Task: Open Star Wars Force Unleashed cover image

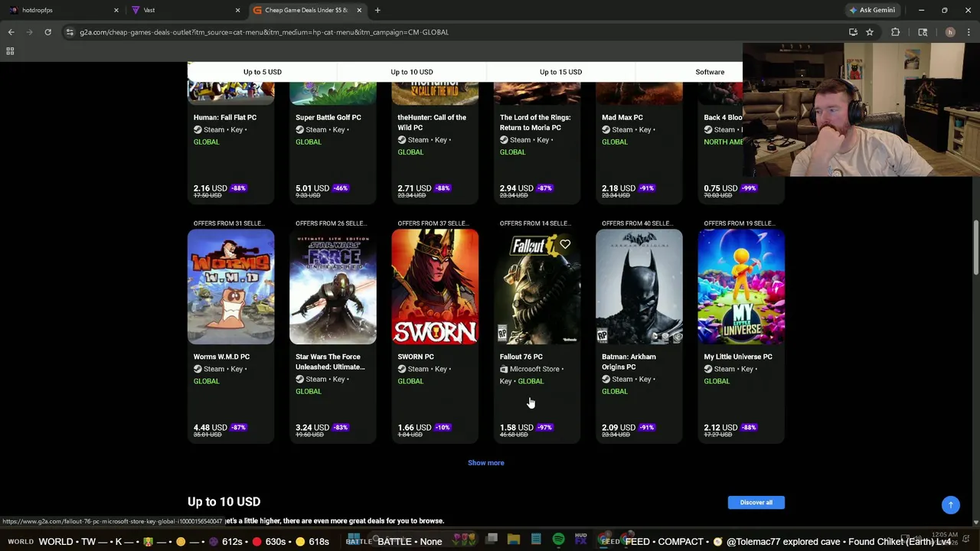Action: pyautogui.click(x=333, y=287)
